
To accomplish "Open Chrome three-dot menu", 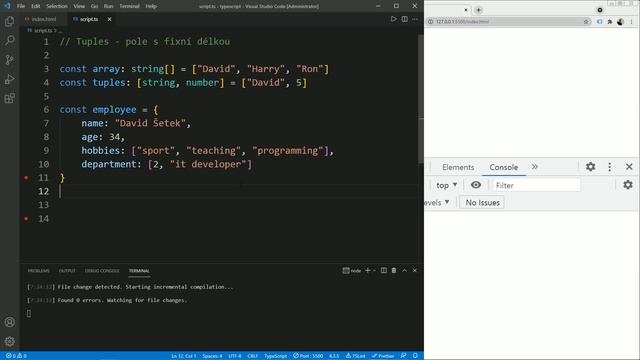I will coord(631,22).
